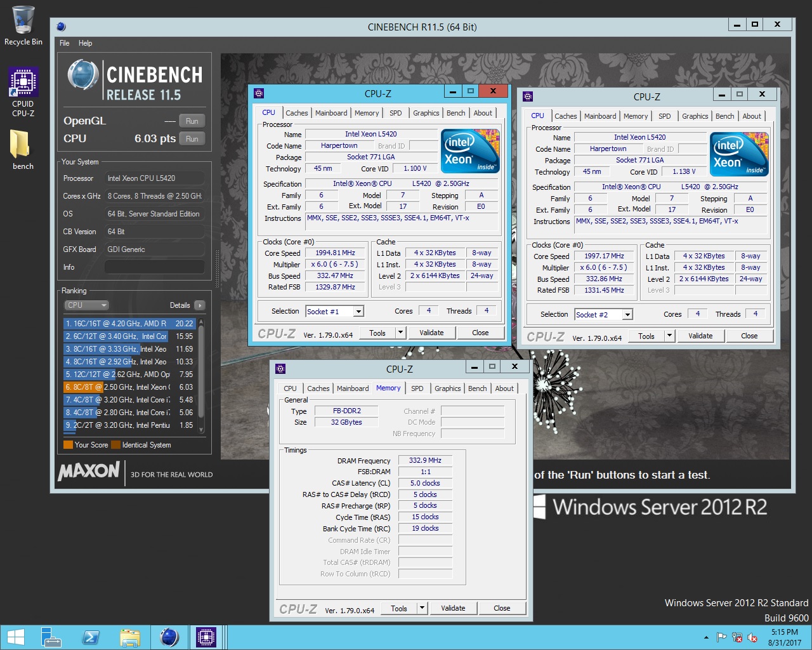Click the brown Identical System legend swatch

pos(115,445)
